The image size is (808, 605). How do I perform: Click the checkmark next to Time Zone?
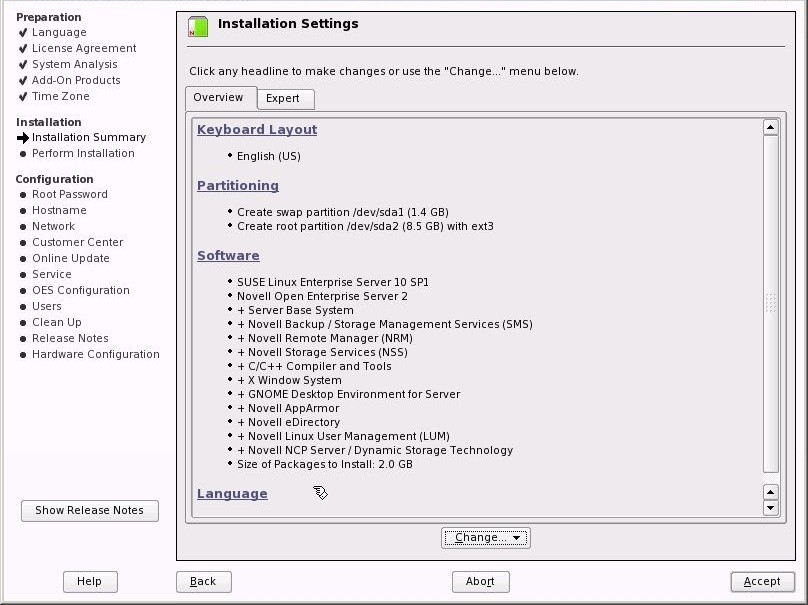tap(23, 96)
